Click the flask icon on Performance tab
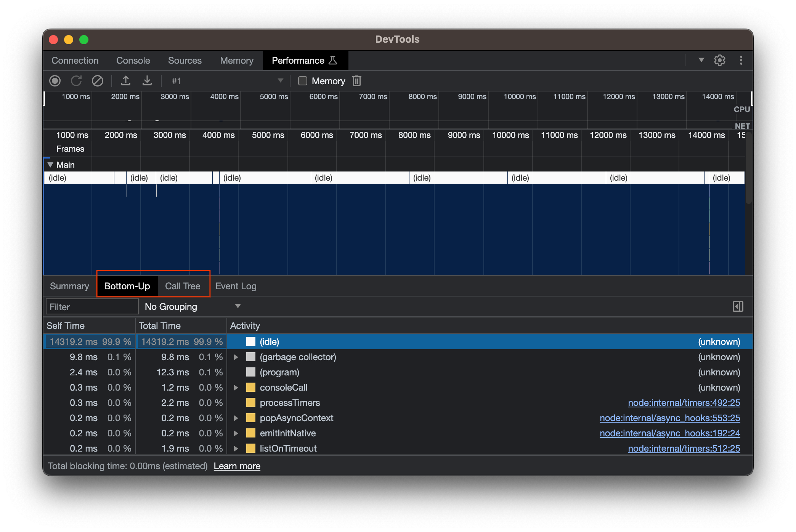Screen dimensions: 796x532 332,60
